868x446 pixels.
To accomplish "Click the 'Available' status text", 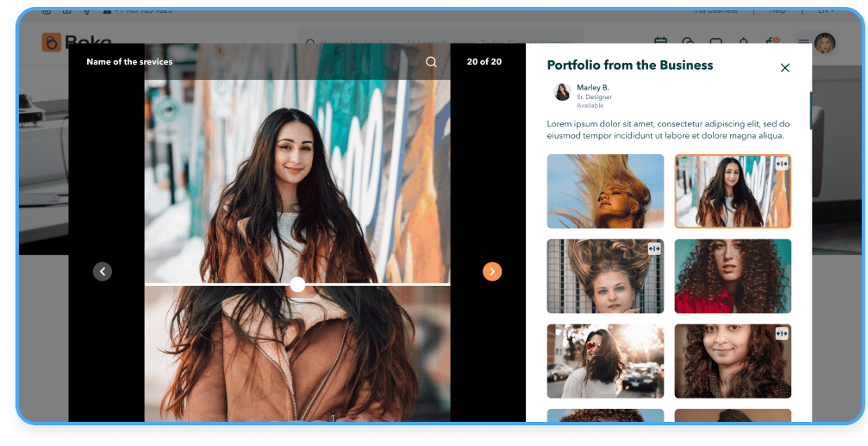I will pyautogui.click(x=590, y=105).
